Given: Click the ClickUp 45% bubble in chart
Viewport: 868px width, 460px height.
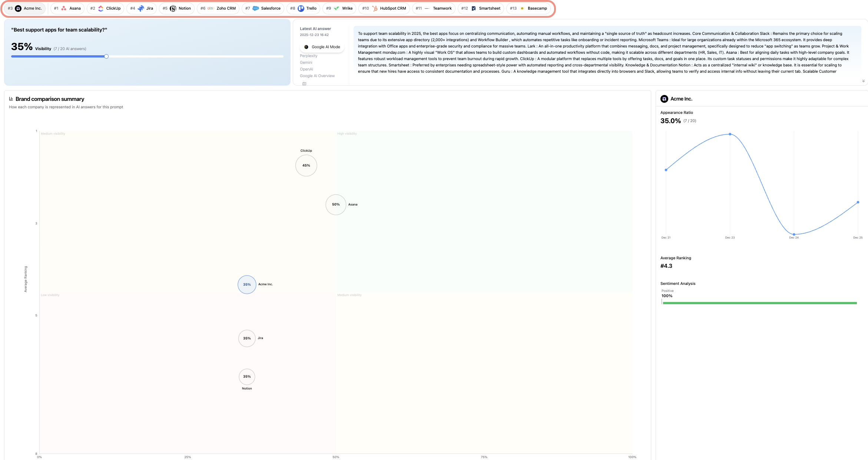Looking at the screenshot, I should [306, 165].
